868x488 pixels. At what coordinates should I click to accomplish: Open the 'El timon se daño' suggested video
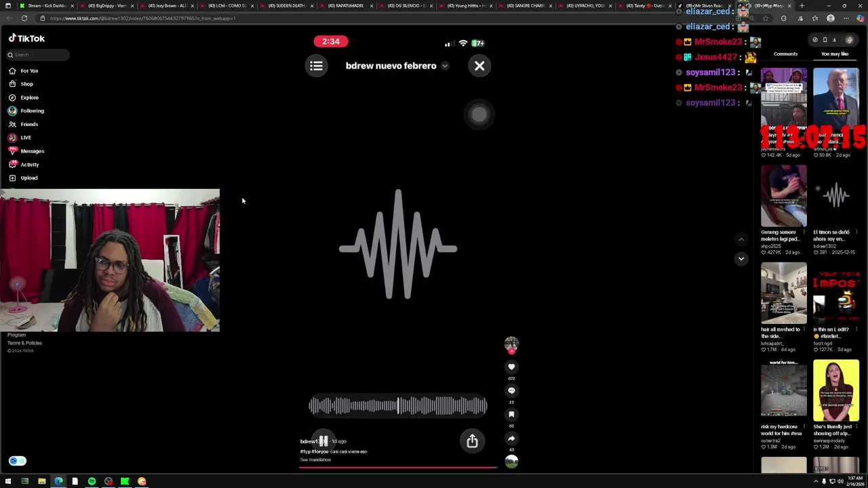tap(836, 196)
